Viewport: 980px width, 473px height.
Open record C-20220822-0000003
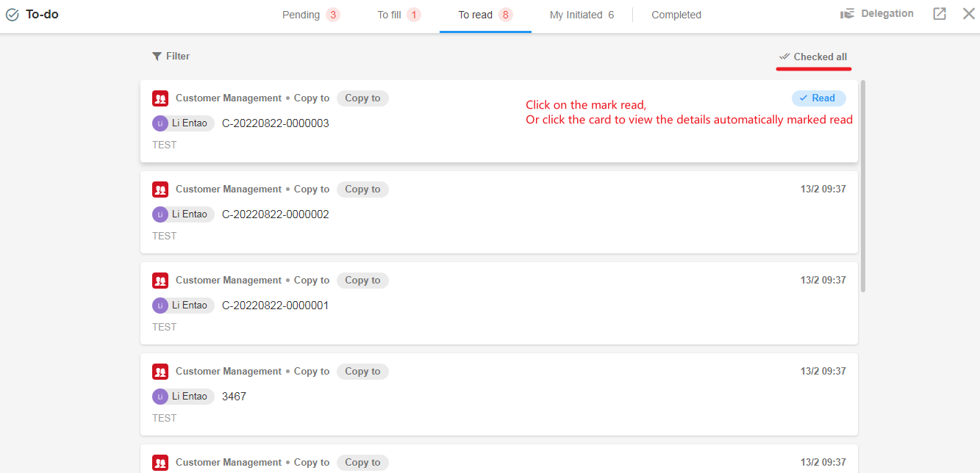pyautogui.click(x=276, y=123)
